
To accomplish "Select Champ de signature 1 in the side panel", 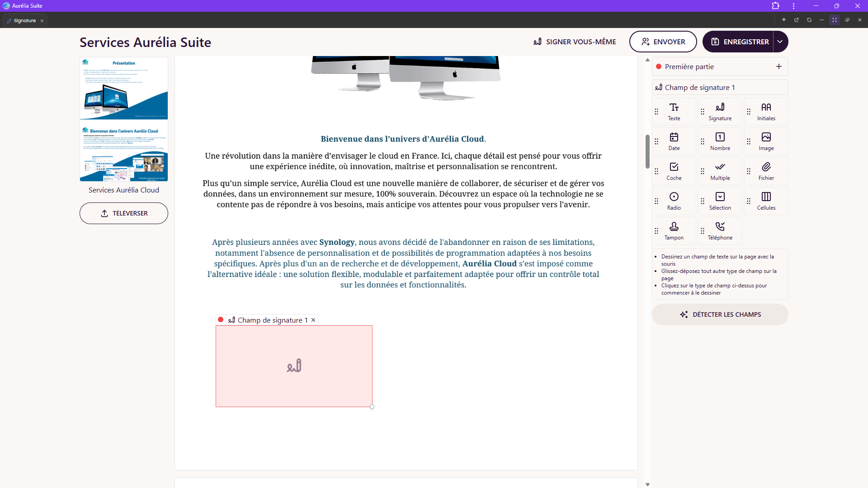I will tap(720, 87).
